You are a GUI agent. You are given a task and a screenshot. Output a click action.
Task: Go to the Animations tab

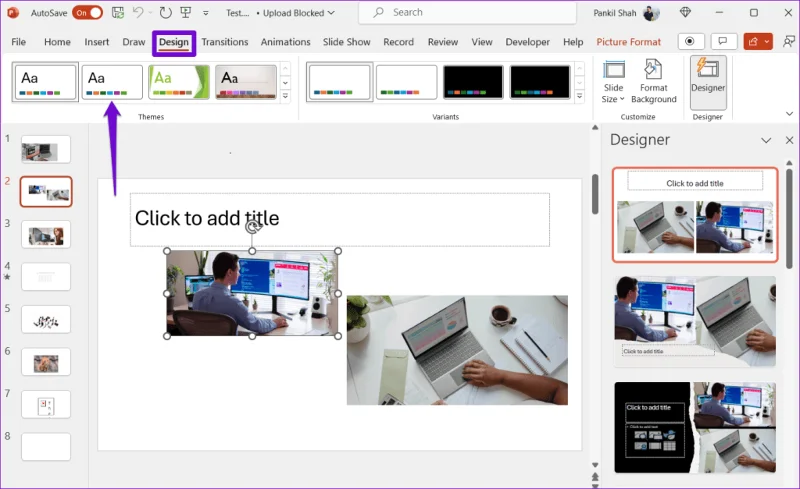[x=285, y=42]
